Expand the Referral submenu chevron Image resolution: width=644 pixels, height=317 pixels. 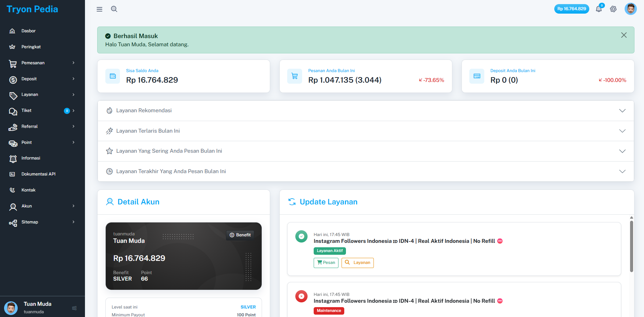tap(73, 127)
